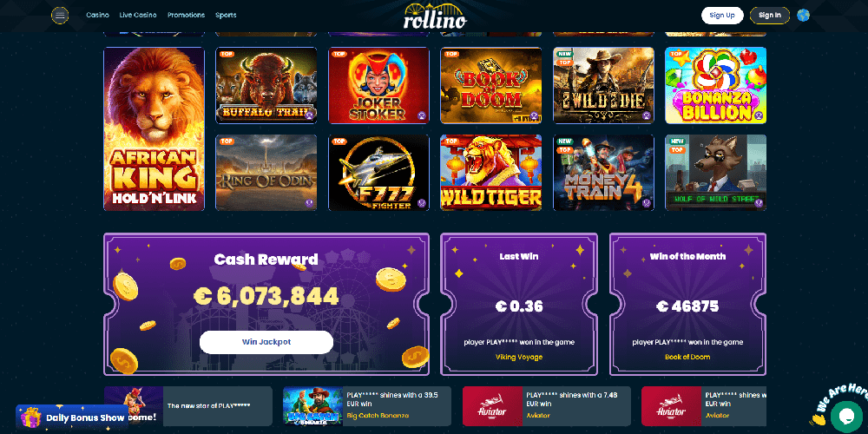Viewport: 868px width, 434px height.
Task: Launch the African King Hold'n'Link game
Action: point(154,129)
